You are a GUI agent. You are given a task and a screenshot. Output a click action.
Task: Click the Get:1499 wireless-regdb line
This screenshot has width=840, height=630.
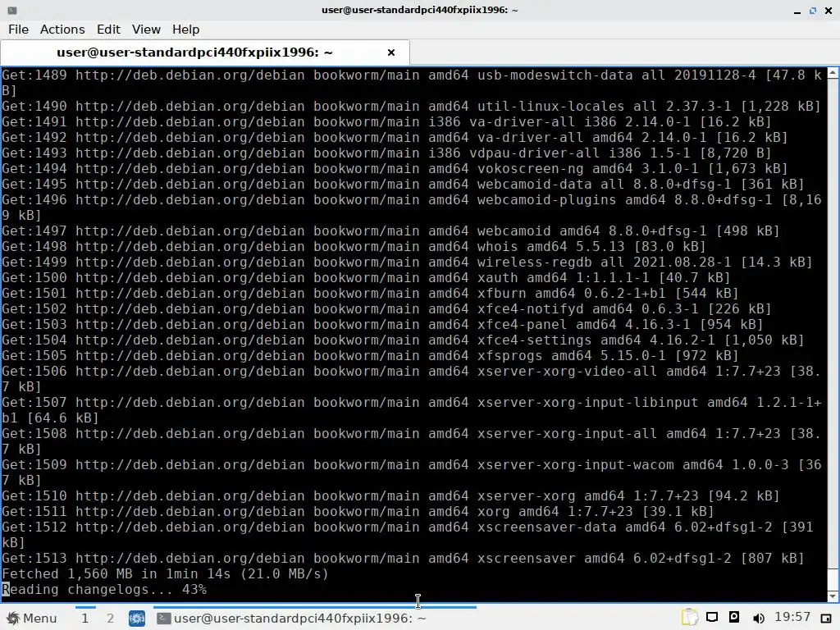[407, 262]
